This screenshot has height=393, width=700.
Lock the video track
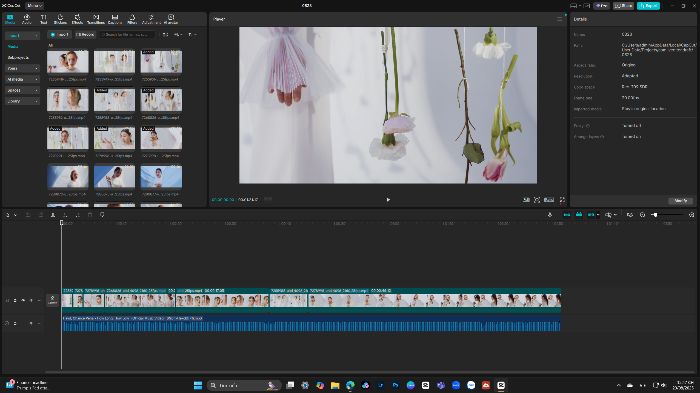pos(15,301)
